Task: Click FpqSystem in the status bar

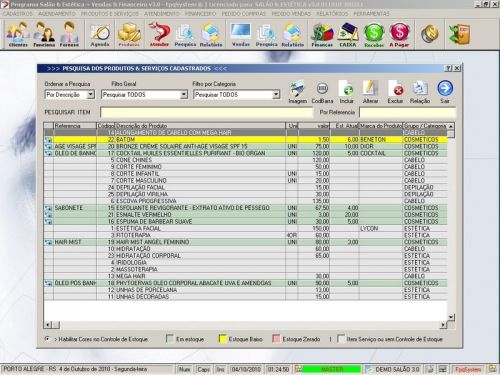Action: click(x=468, y=369)
